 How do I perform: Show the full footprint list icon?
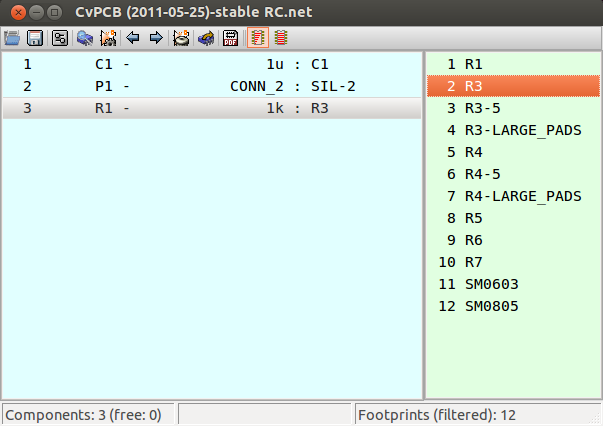[281, 38]
